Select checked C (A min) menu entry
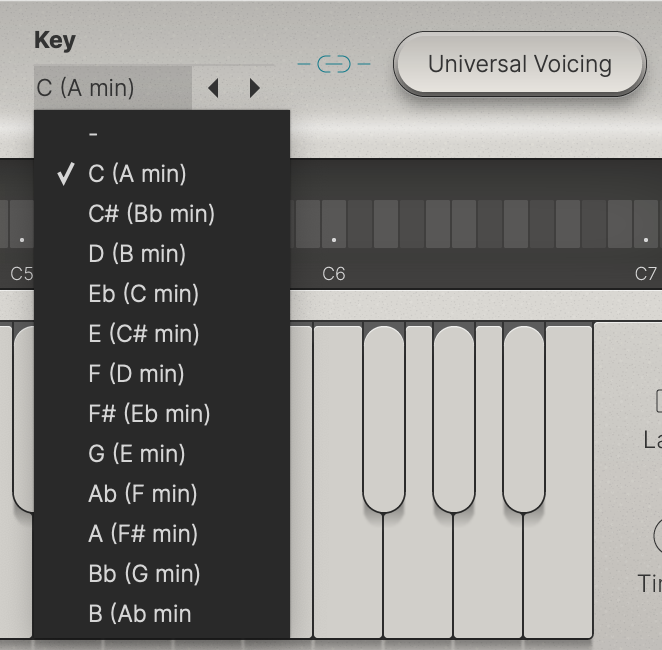The height and width of the screenshot is (650, 662). (137, 174)
